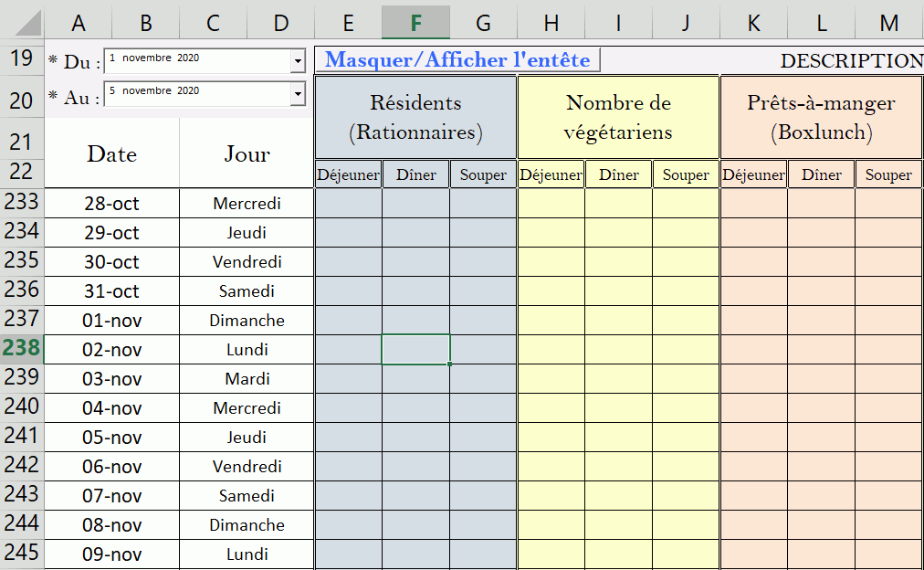Open the 'Au' end date dropdown arrow

[298, 94]
